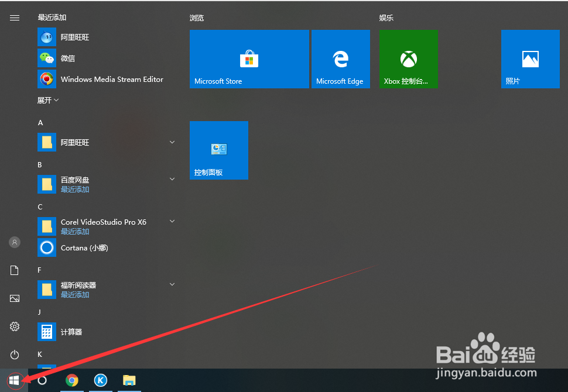Open the Xbox 控制台 tile
568x392 pixels.
coord(409,59)
